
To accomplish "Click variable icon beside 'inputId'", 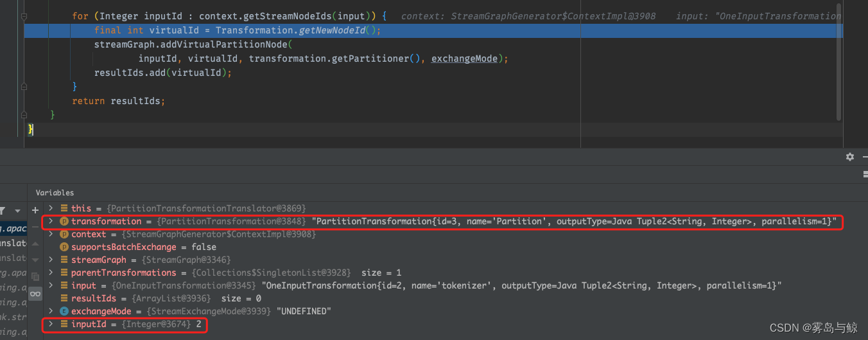I will [64, 325].
